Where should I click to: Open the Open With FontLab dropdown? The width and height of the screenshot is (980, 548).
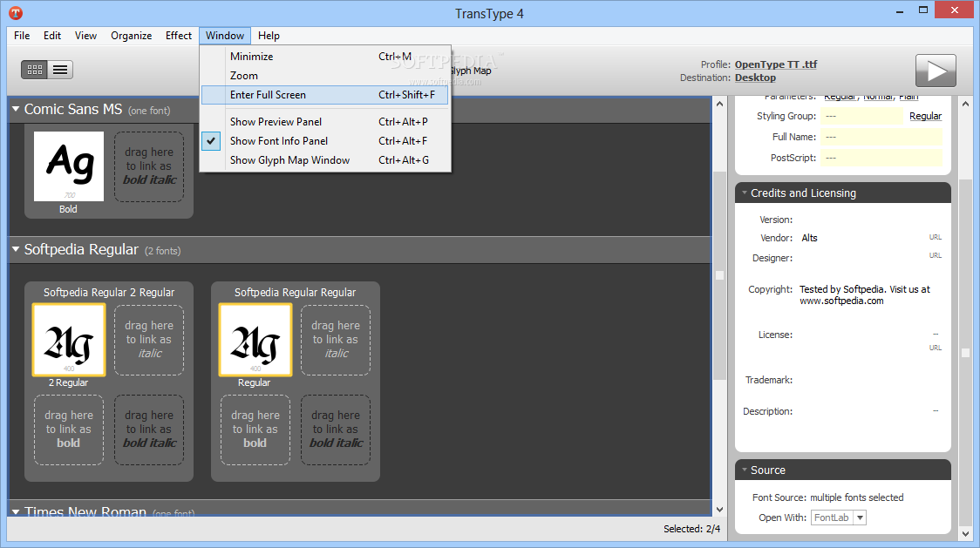point(860,518)
